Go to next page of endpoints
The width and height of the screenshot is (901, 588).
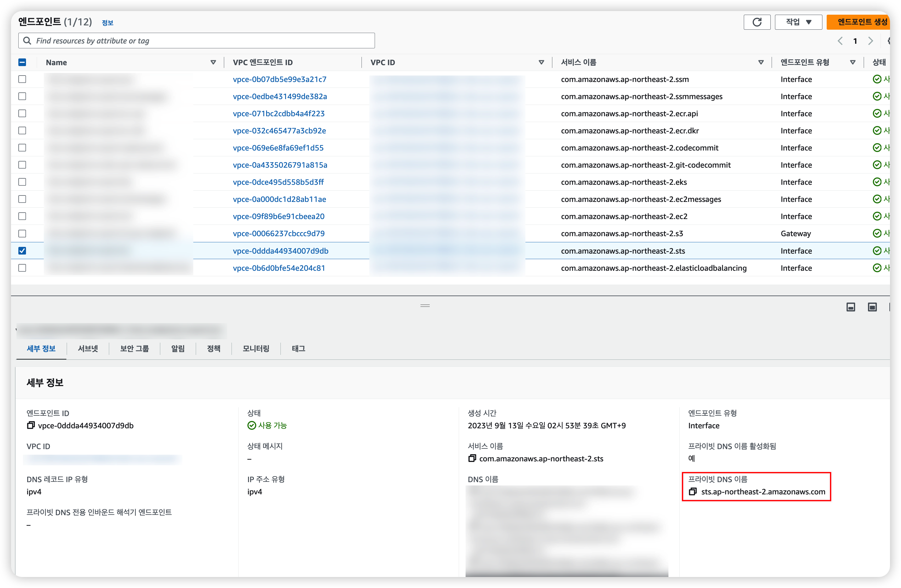pos(870,41)
